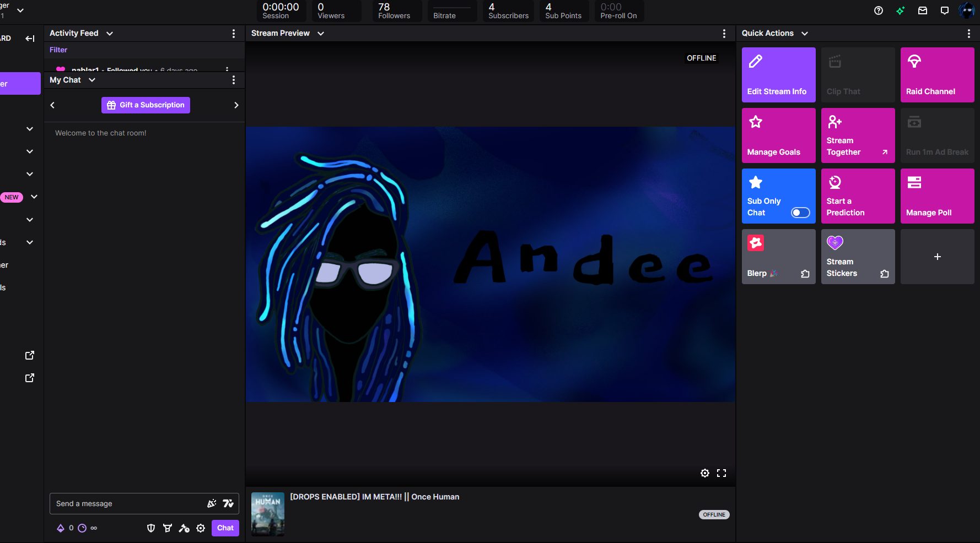Open first external link icon in sidebar

pyautogui.click(x=30, y=355)
